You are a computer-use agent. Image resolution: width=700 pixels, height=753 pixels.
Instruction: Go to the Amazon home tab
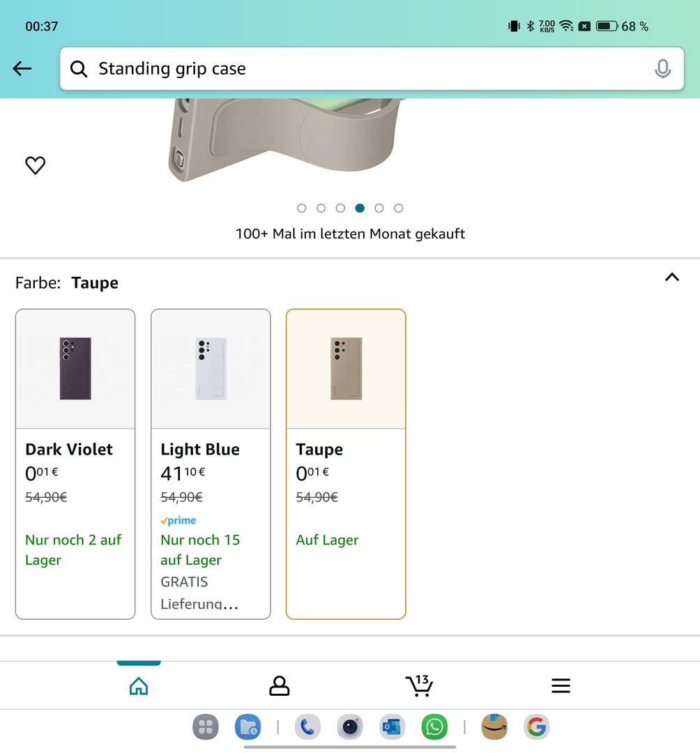click(x=139, y=686)
